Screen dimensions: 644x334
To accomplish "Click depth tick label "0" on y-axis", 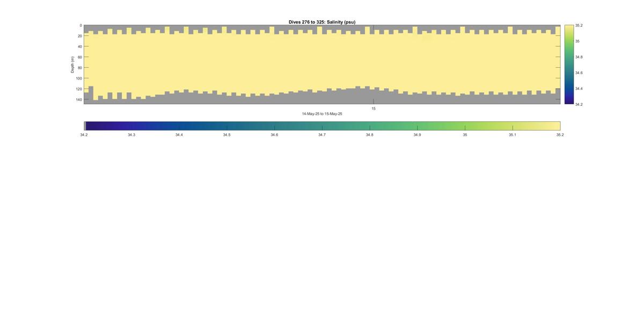I will (81, 25).
